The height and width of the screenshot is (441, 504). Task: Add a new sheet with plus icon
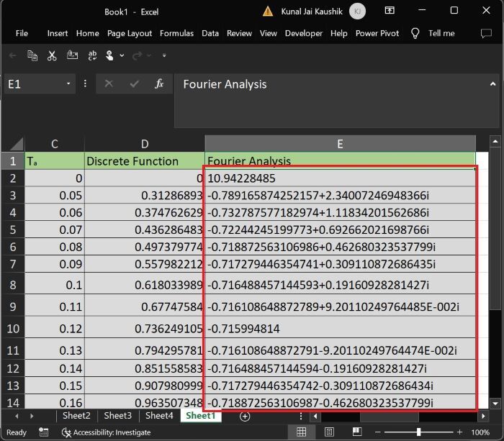(245, 416)
